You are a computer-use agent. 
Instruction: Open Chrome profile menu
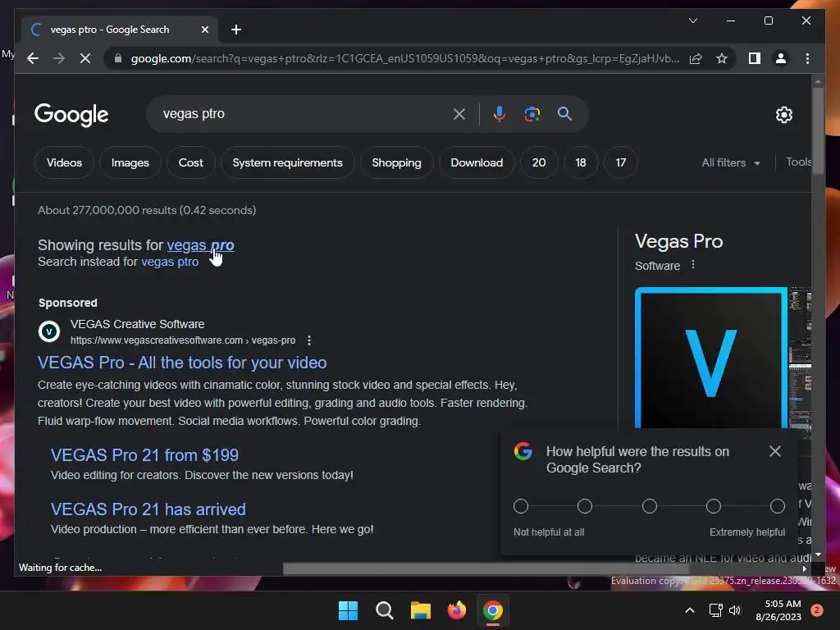tap(781, 58)
